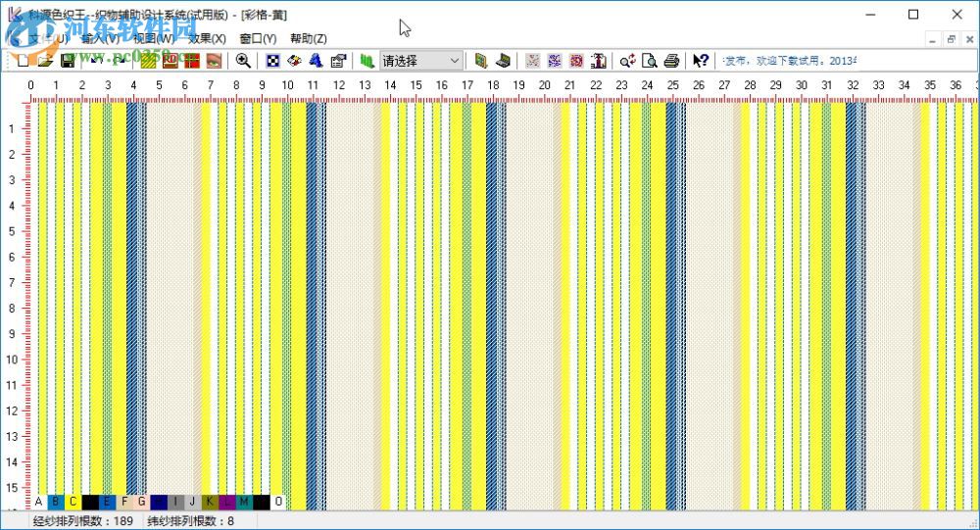This screenshot has width=980, height=530.
Task: Click the red plaid grid icon
Action: 192,61
